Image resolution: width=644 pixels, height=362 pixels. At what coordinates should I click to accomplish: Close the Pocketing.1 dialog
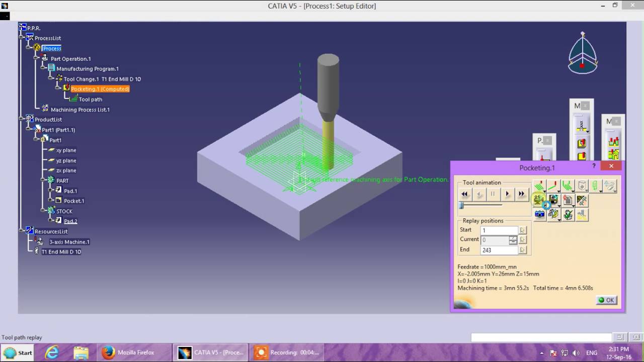click(611, 166)
